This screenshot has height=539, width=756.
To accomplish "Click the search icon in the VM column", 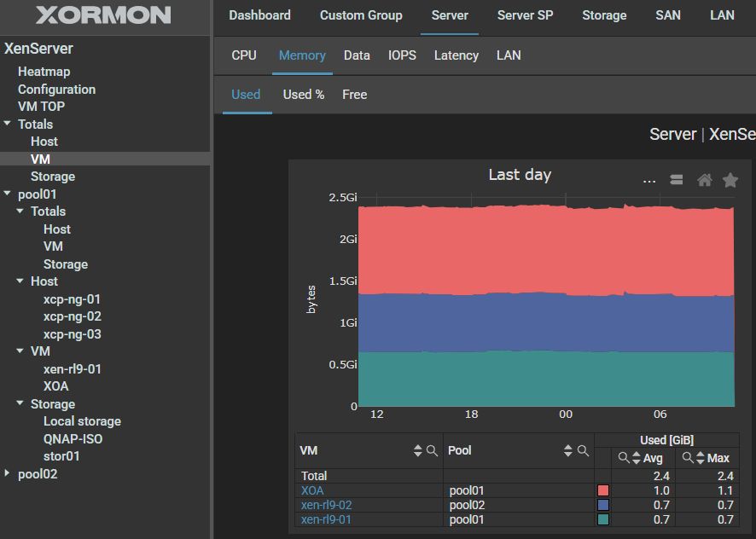I will tap(433, 450).
